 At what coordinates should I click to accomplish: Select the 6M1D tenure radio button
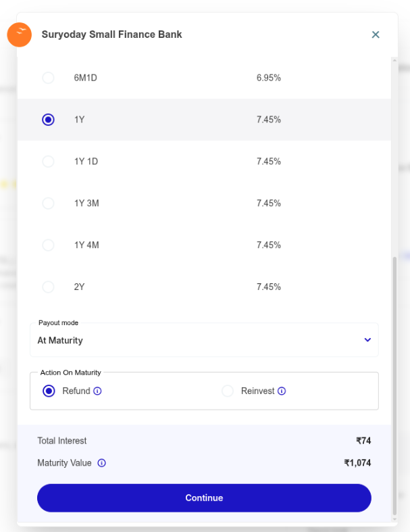(48, 78)
